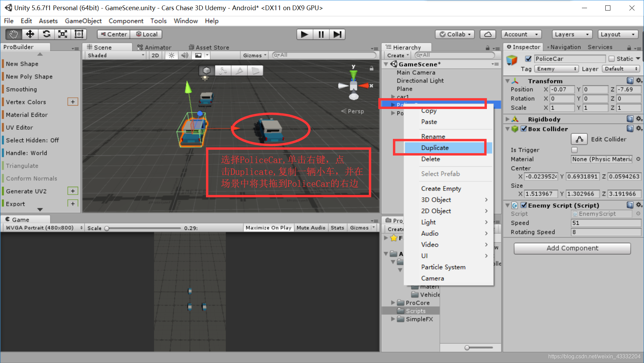Expand the ProCore folder
The image size is (644, 363).
(393, 303)
